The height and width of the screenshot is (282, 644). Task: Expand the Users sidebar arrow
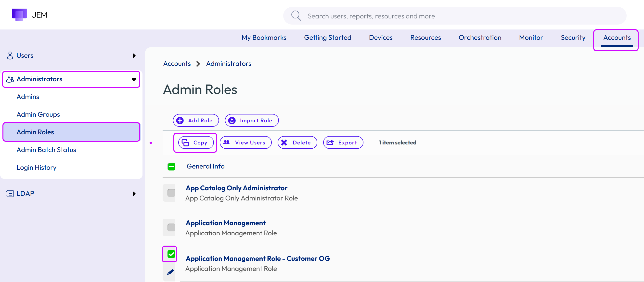pyautogui.click(x=134, y=56)
